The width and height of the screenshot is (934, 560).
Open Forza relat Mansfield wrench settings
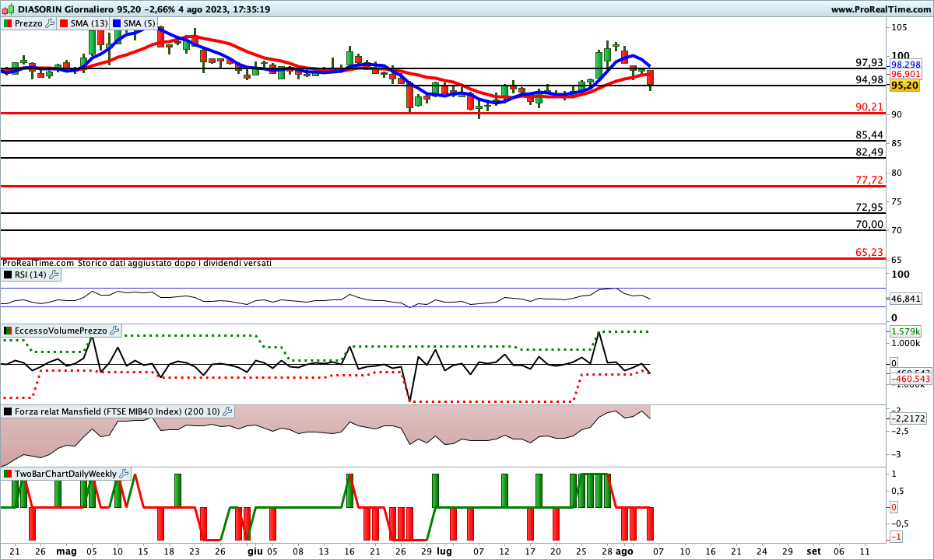pyautogui.click(x=226, y=411)
